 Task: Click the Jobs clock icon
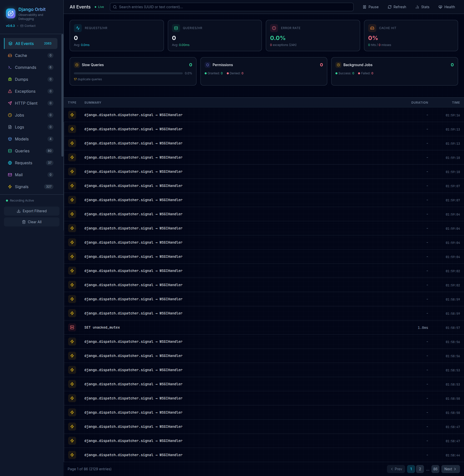10,115
